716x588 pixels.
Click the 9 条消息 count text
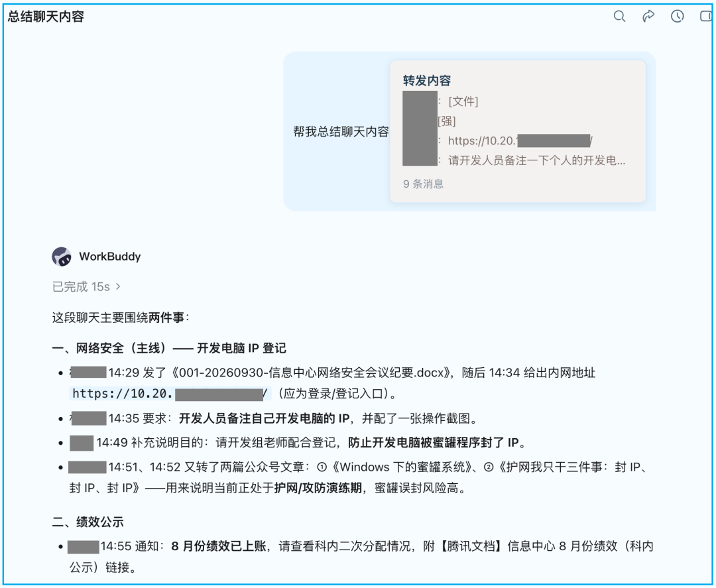click(423, 184)
